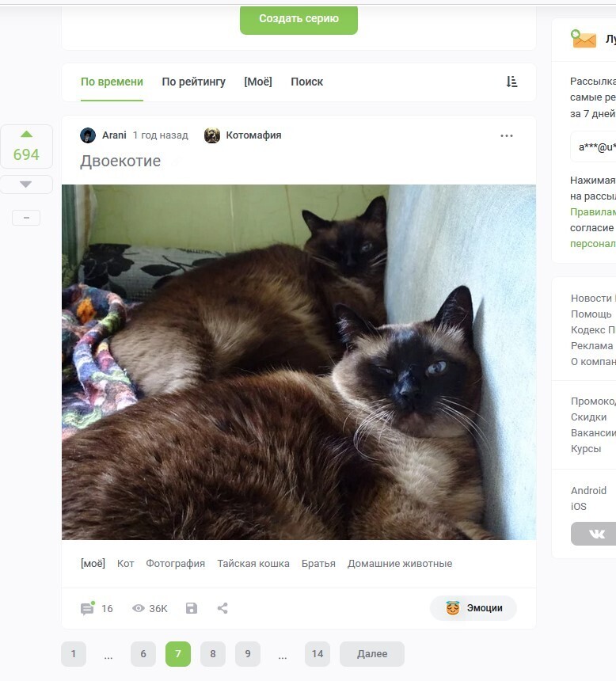Screen dimensions: 616x681
Task: Select the Поиск tab
Action: pyautogui.click(x=306, y=82)
